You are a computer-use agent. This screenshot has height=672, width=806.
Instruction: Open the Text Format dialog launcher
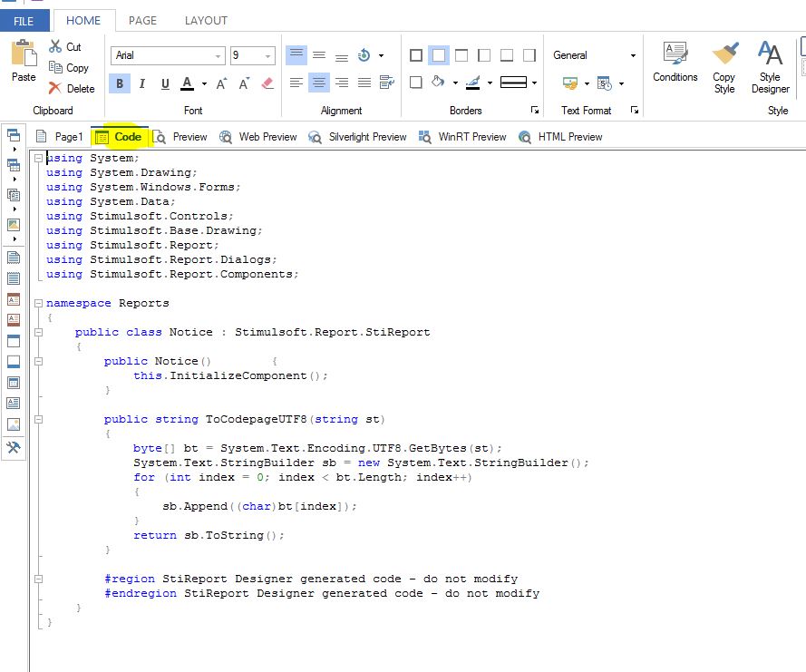click(635, 110)
